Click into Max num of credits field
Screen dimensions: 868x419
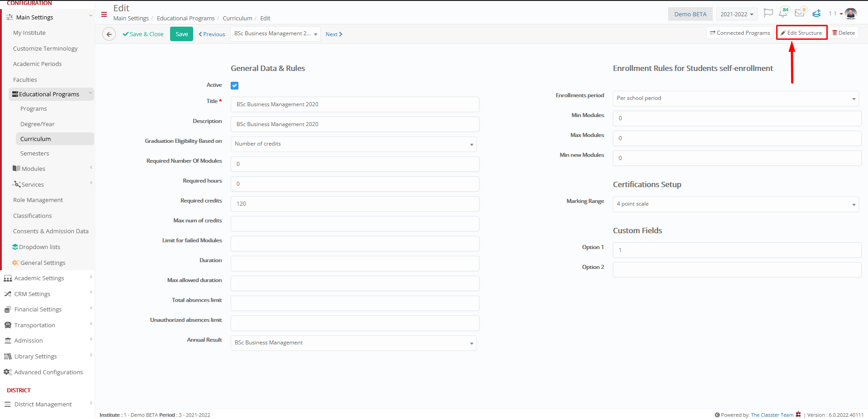coord(355,224)
